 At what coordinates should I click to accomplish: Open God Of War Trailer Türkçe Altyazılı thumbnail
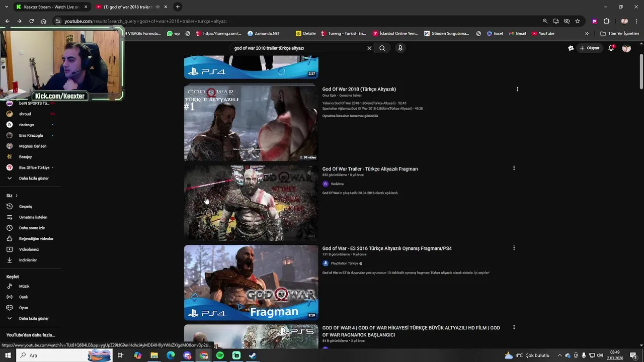click(x=251, y=203)
